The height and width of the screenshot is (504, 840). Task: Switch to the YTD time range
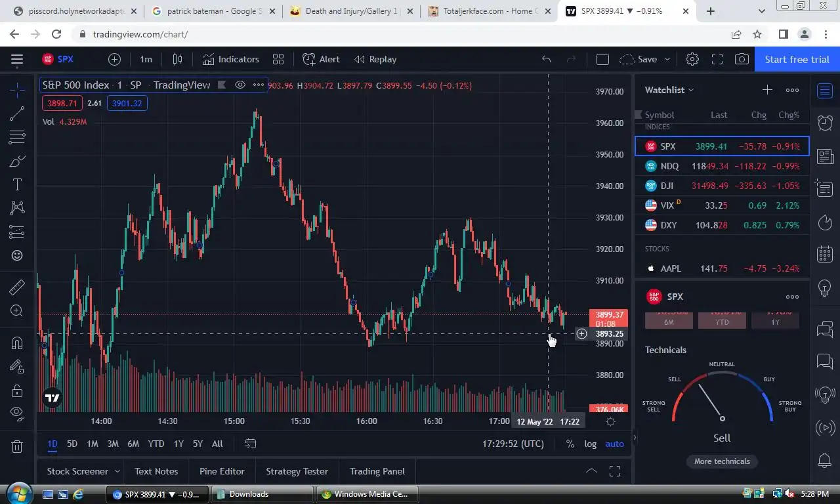point(156,444)
